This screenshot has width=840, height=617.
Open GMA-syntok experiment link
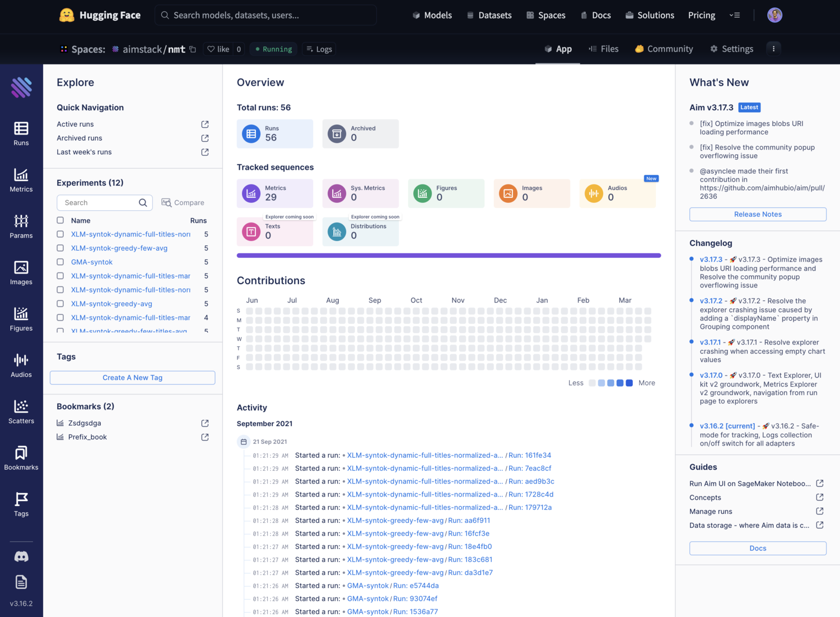tap(92, 262)
